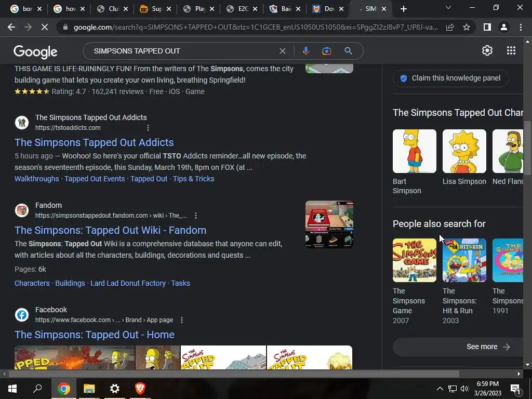Image resolution: width=532 pixels, height=399 pixels.
Task: Share this page from address bar
Action: pos(450,27)
